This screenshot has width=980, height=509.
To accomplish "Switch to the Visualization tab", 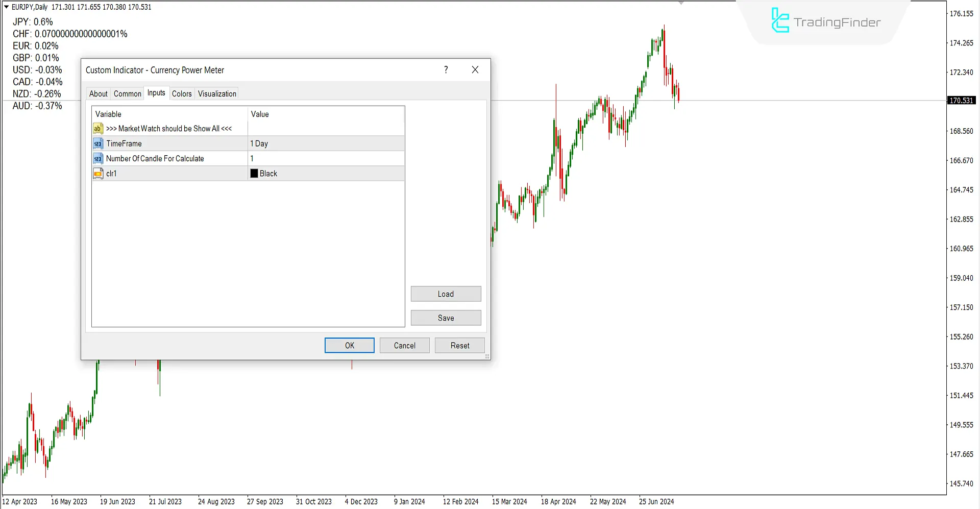I will 216,93.
